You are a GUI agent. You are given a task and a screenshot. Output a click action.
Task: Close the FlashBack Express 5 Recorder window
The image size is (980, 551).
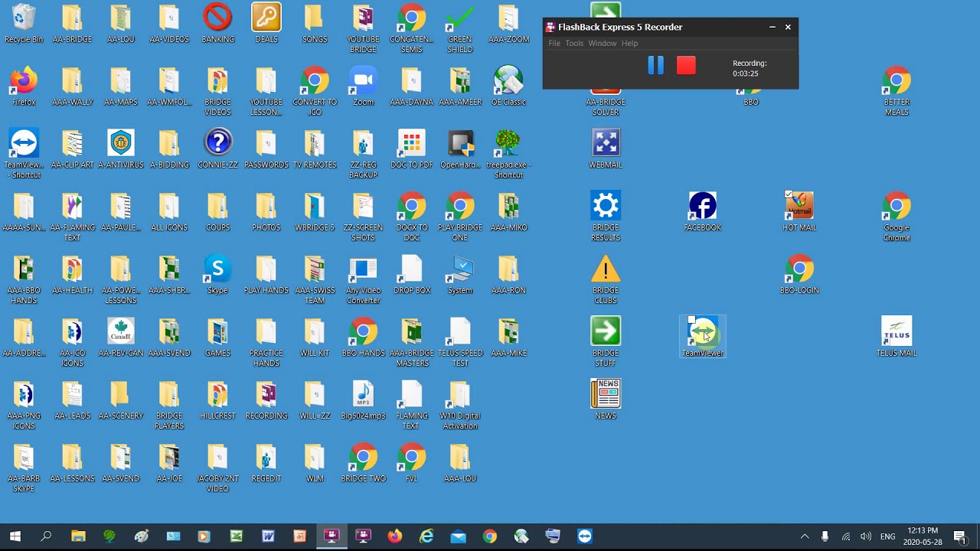click(788, 27)
